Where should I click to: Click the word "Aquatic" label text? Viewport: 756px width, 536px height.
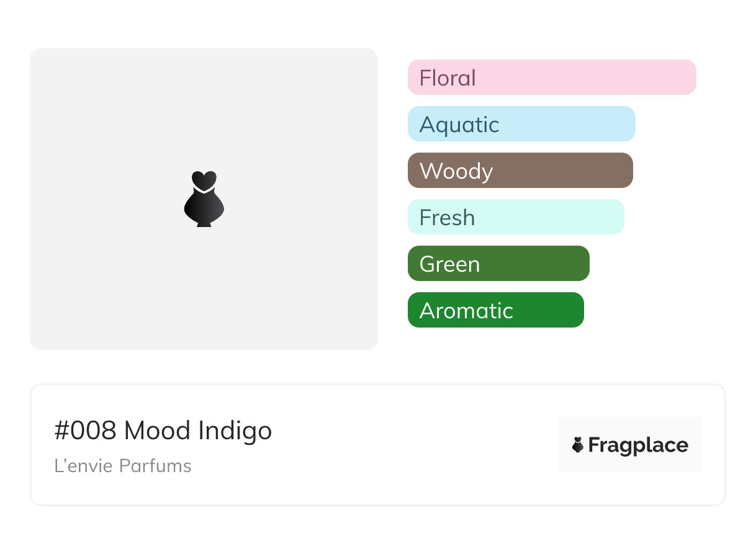pyautogui.click(x=459, y=125)
